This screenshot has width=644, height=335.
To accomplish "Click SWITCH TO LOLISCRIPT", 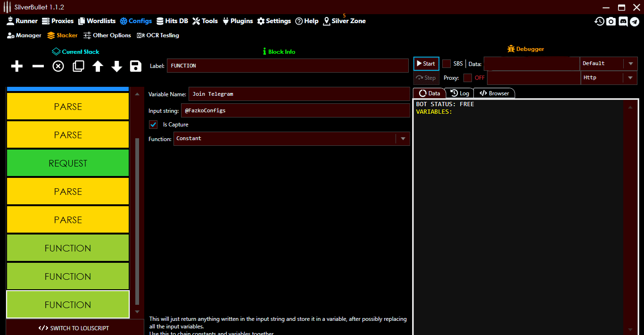I will pos(75,328).
